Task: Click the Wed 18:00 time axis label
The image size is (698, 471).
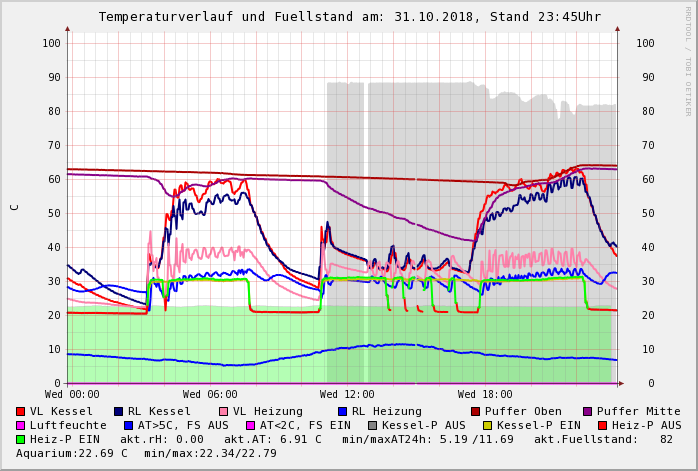Action: pyautogui.click(x=484, y=395)
